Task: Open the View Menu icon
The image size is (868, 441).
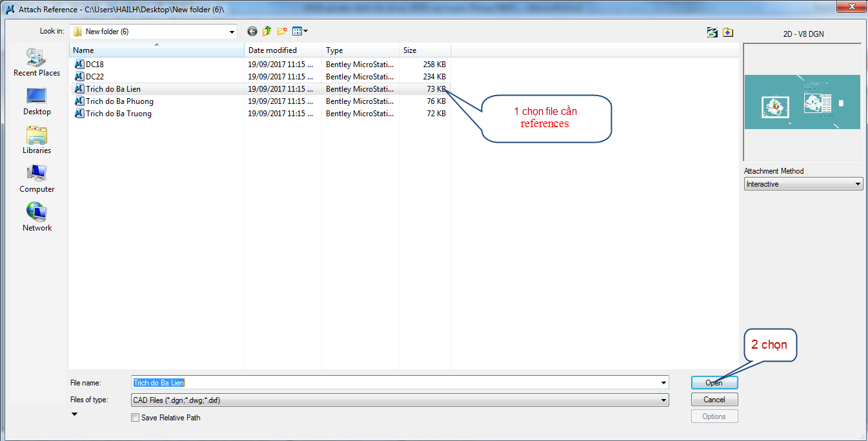Action: (x=300, y=32)
